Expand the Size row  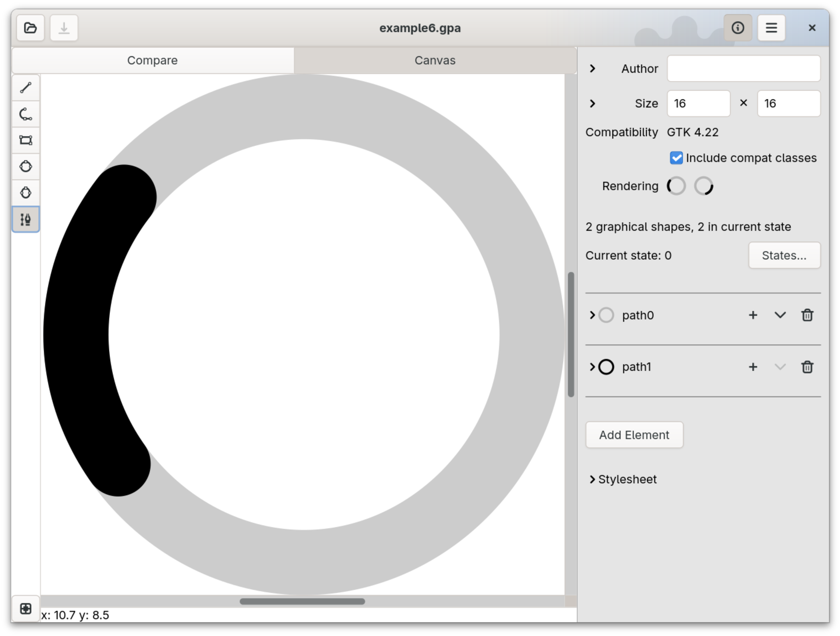pos(592,103)
